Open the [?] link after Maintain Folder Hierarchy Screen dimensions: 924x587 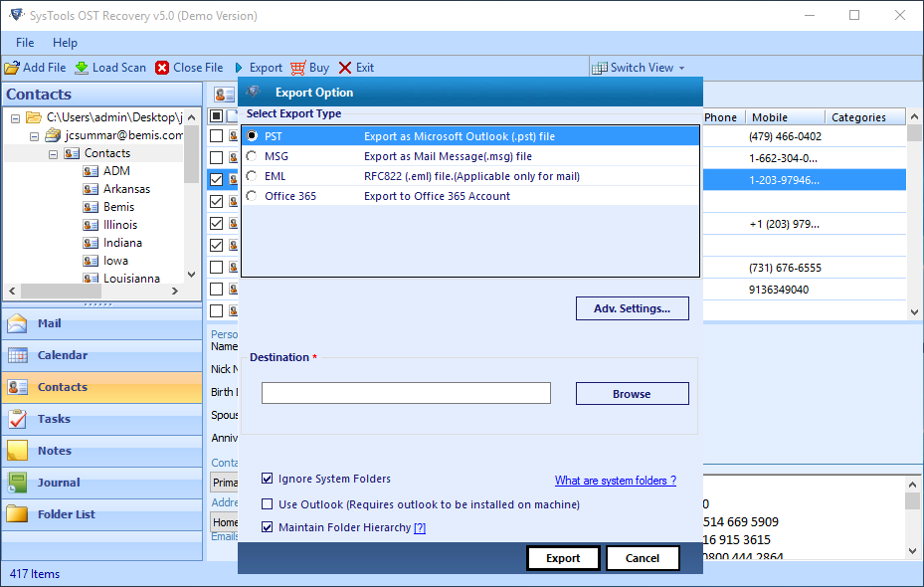tap(420, 527)
